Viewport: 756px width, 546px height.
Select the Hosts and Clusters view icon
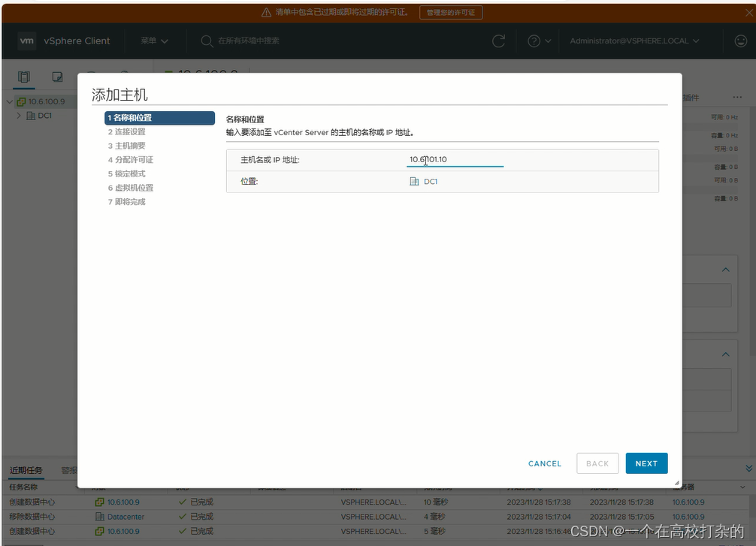pos(23,77)
